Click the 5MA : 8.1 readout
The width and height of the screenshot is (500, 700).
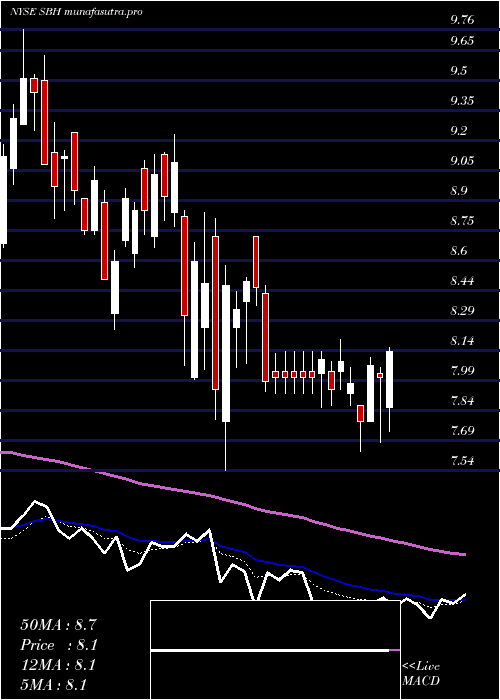54,685
